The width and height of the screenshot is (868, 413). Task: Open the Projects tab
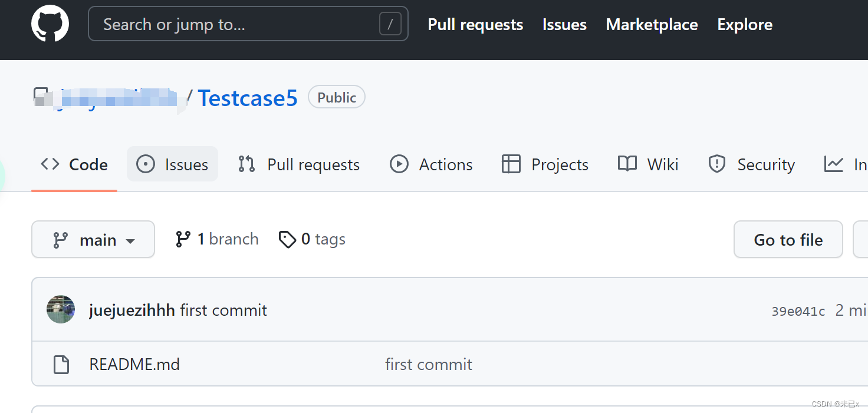click(545, 164)
